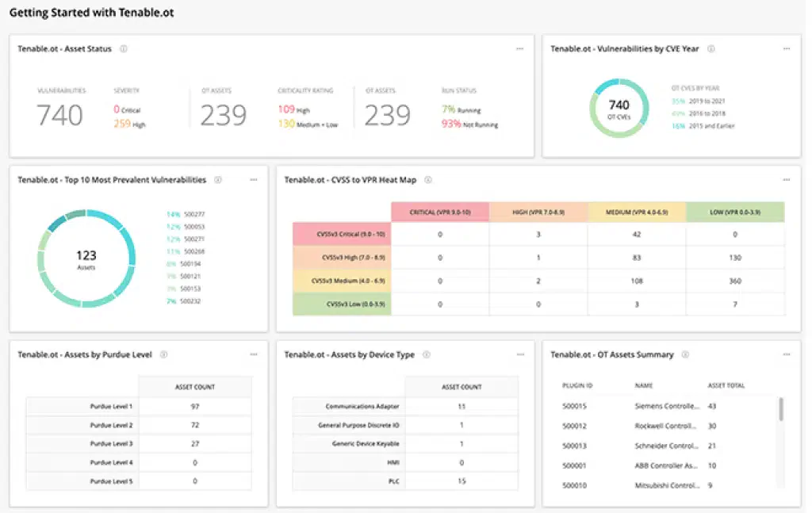Click the info icon for Vulnerabilities by CVE Year
The width and height of the screenshot is (812, 513).
711,48
